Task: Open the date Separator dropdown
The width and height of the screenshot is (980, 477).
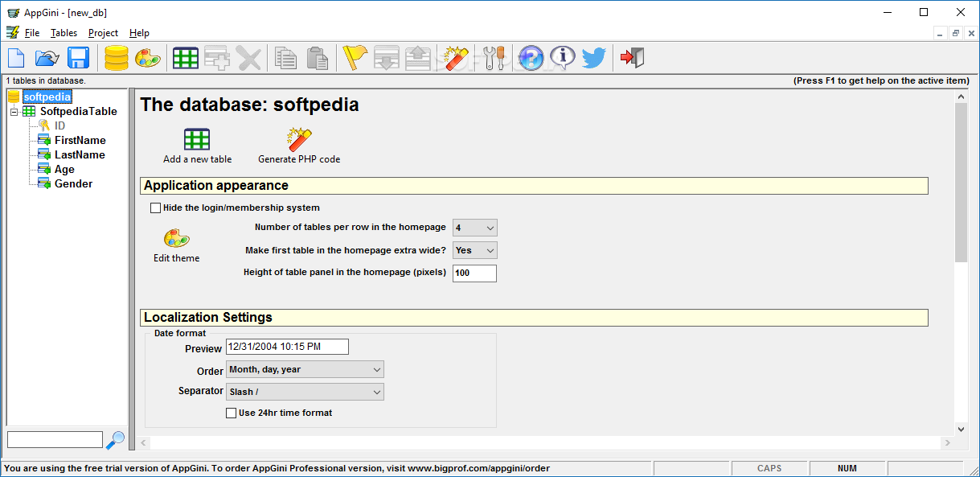Action: (305, 392)
